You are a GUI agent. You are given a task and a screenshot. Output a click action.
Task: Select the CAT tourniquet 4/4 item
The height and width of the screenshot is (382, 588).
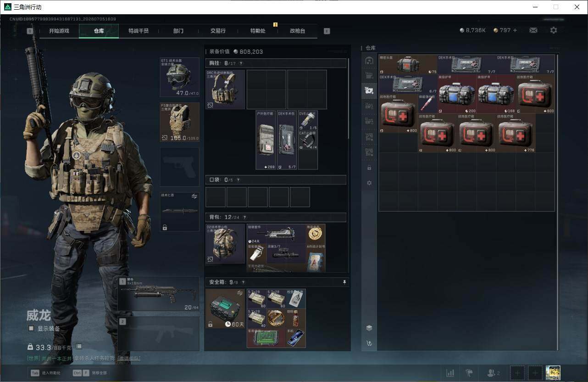308,140
